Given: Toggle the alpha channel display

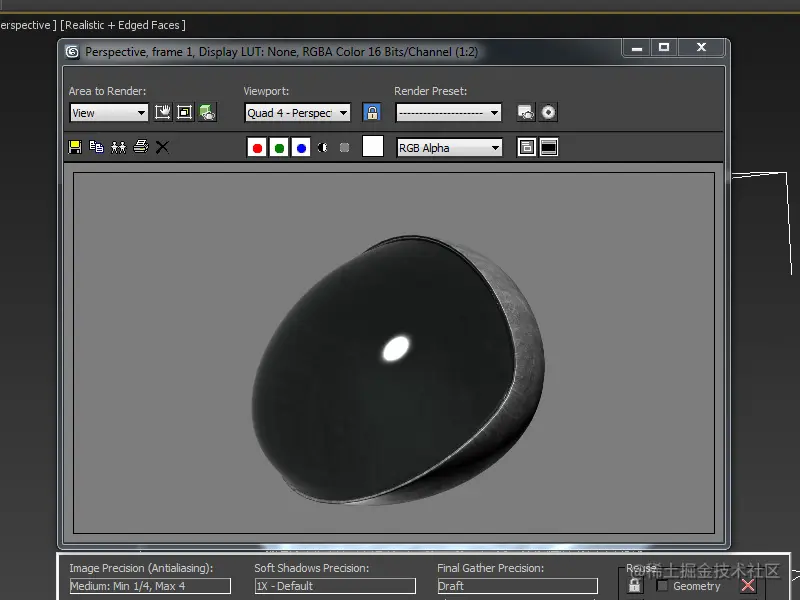Looking at the screenshot, I should pyautogui.click(x=322, y=147).
